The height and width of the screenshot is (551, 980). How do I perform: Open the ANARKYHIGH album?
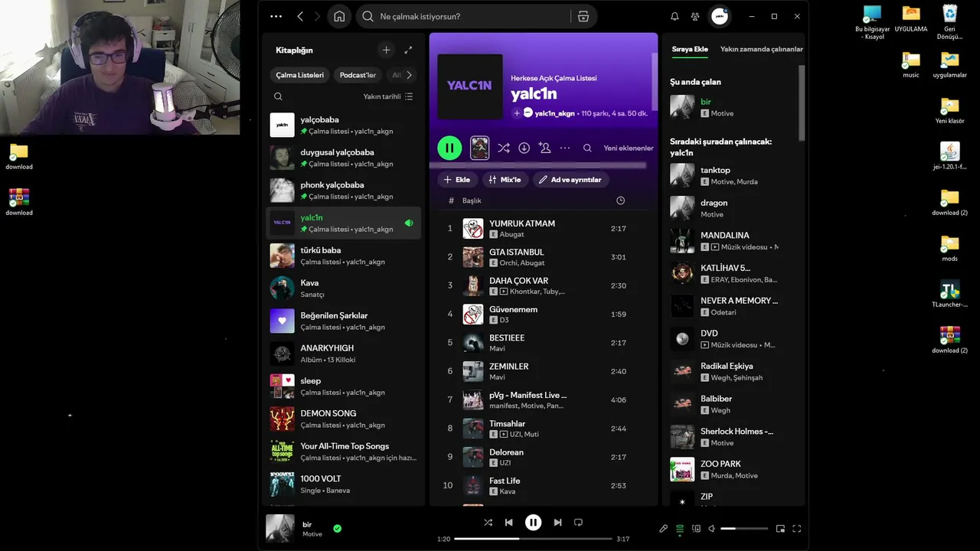[x=343, y=354]
